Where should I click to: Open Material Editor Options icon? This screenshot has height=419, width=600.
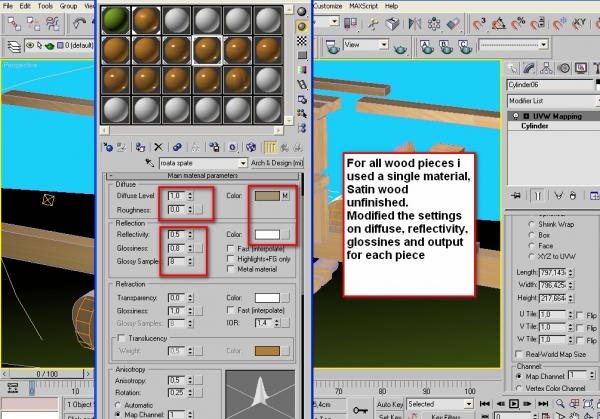coord(302,99)
